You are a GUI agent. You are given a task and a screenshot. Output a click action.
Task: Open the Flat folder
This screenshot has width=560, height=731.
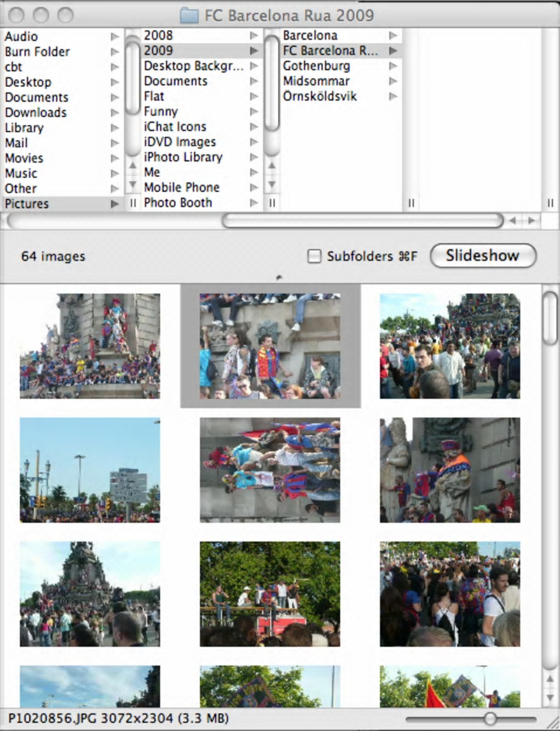pyautogui.click(x=154, y=96)
